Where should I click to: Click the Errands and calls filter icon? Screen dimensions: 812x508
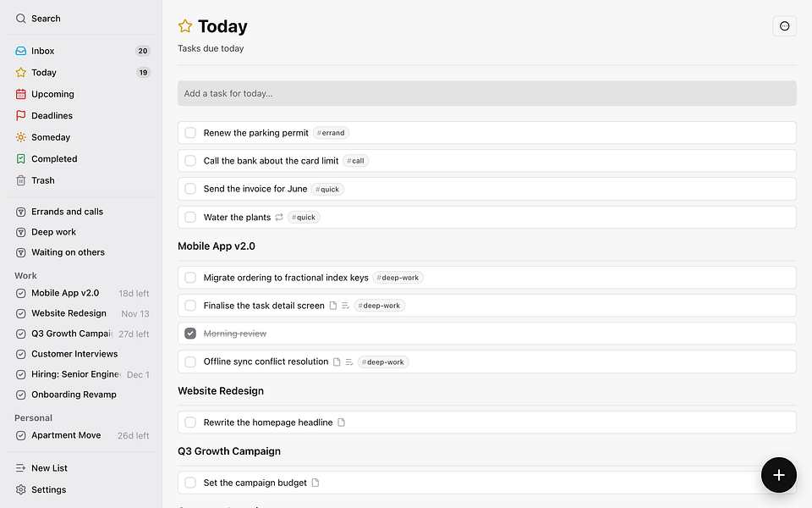(20, 212)
